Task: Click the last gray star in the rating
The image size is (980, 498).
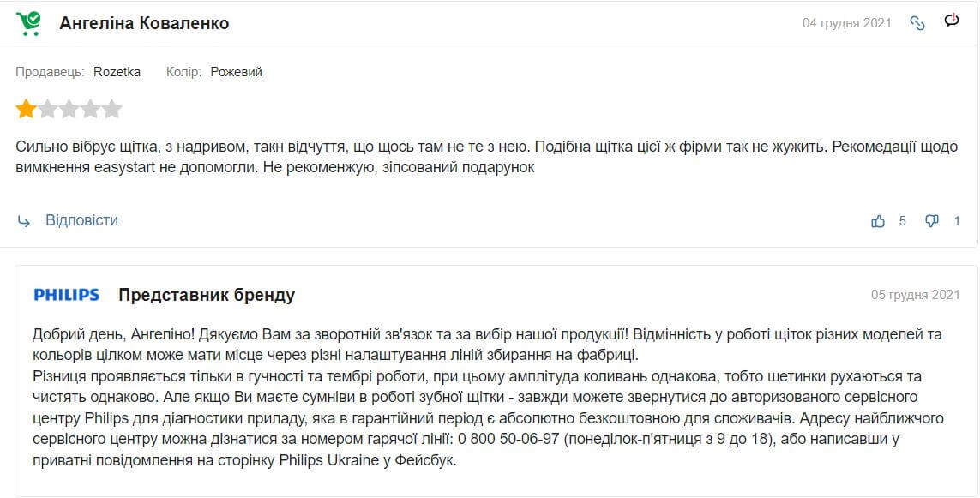Action: pyautogui.click(x=111, y=108)
